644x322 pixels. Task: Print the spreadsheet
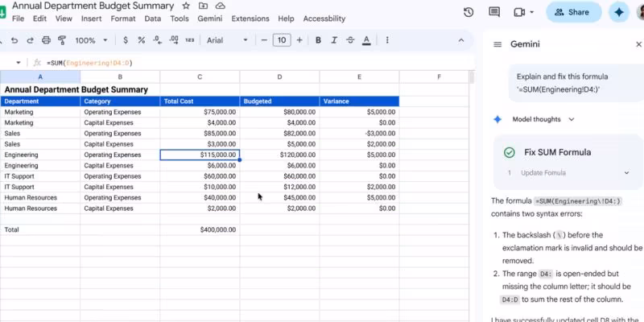click(x=46, y=40)
